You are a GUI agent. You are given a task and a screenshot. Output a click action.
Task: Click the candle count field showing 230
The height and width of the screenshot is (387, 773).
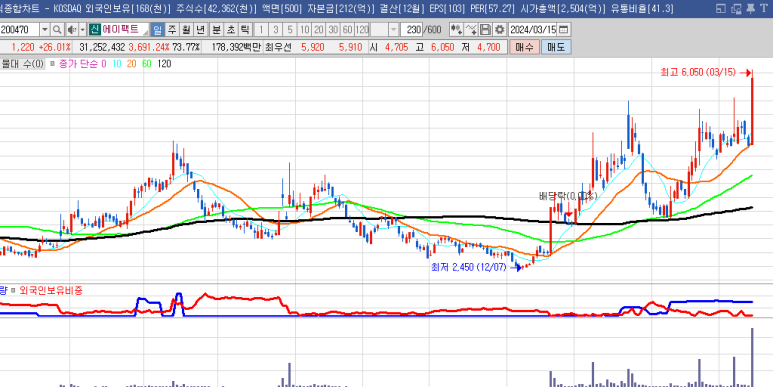[x=412, y=30]
